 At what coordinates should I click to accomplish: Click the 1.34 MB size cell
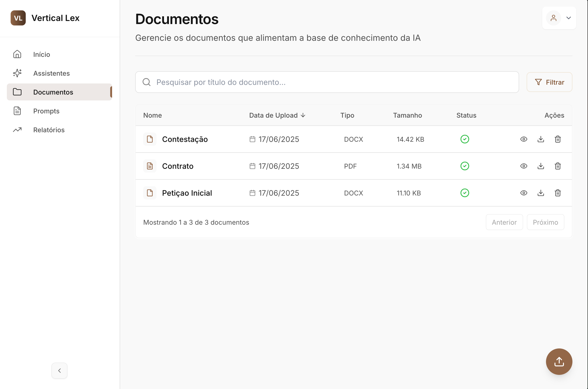409,166
